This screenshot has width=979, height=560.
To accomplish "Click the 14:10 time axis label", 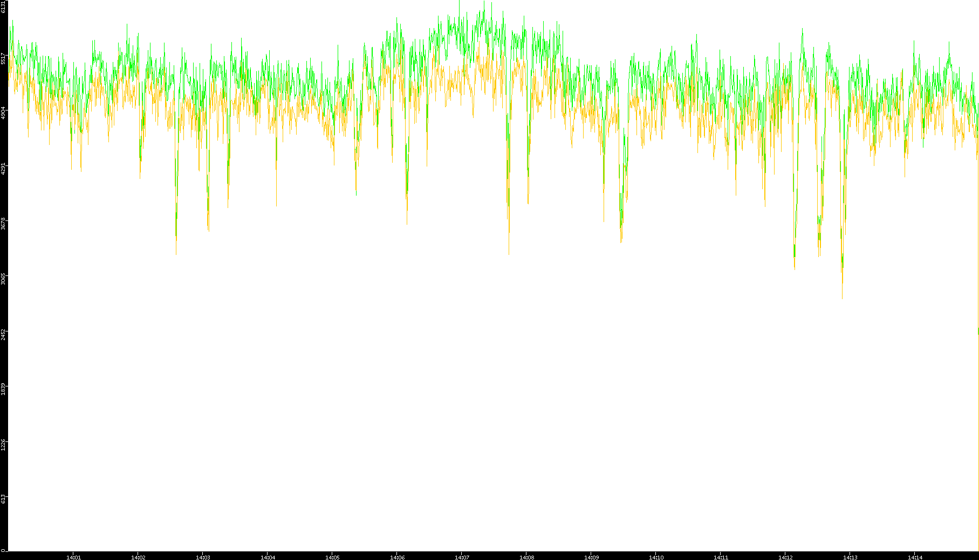I will tap(656, 557).
